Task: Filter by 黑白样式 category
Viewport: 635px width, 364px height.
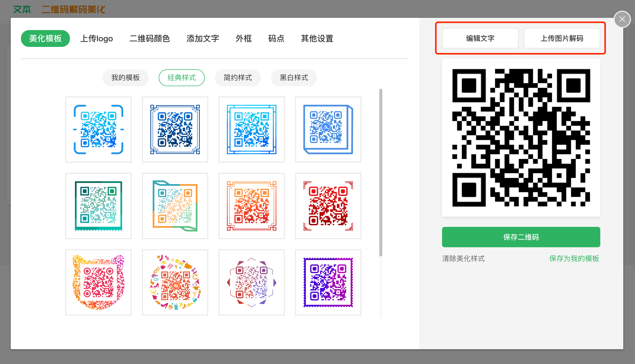Action: point(294,77)
